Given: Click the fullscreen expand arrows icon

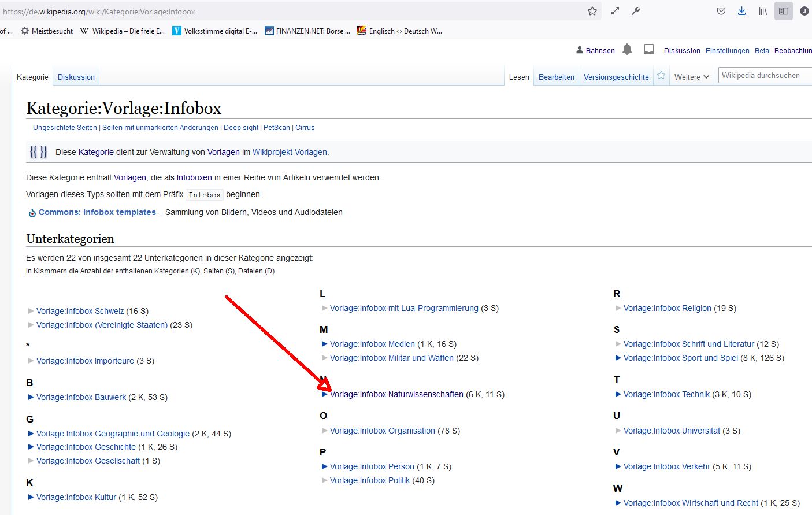Looking at the screenshot, I should pos(615,11).
